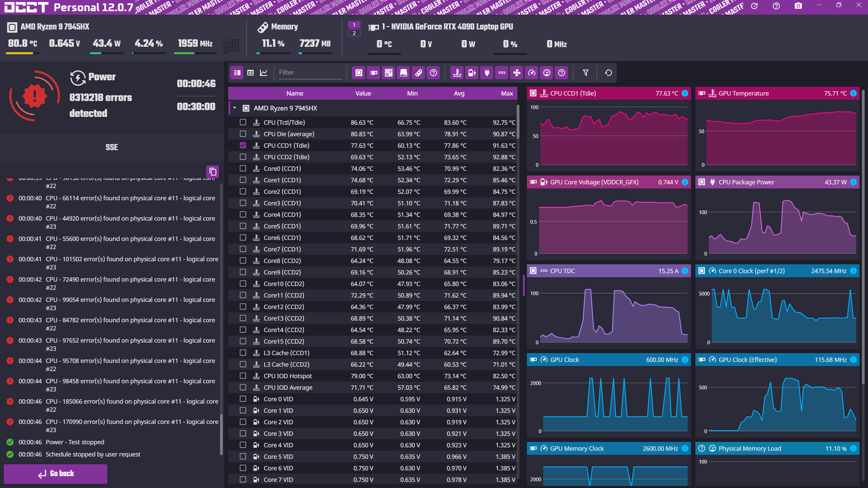868x488 pixels.
Task: Open info for CPU CCD1 (Tdie) graph
Action: pyautogui.click(x=685, y=93)
